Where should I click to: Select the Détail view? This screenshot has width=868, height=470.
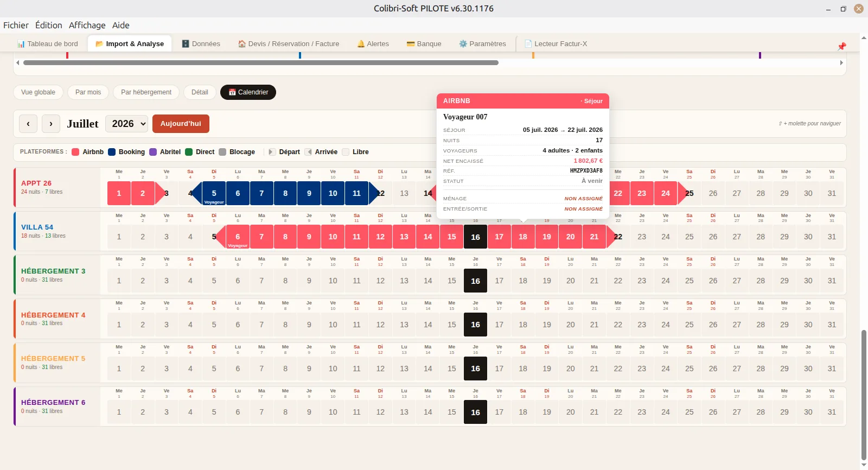200,92
